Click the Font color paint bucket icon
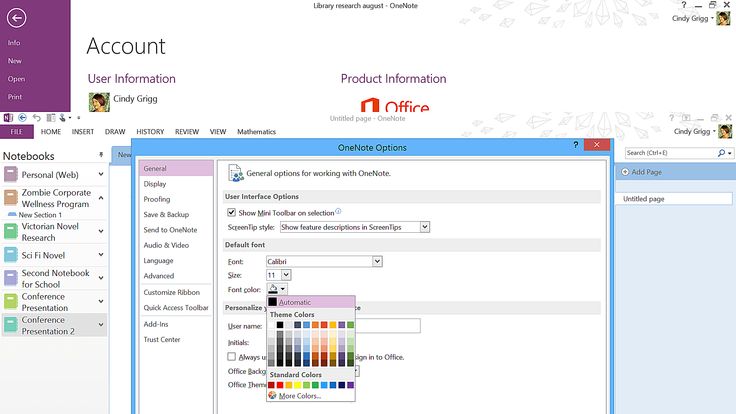Image resolution: width=736 pixels, height=414 pixels. pos(273,289)
